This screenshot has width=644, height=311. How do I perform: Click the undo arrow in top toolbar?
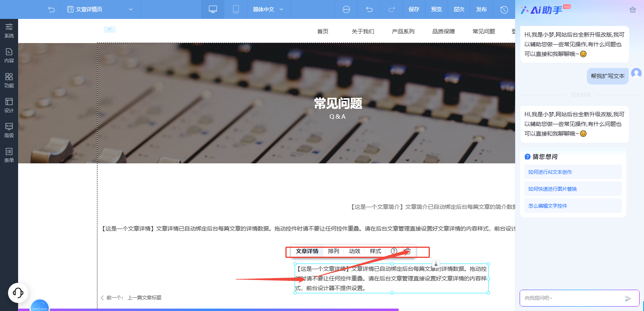tap(369, 9)
